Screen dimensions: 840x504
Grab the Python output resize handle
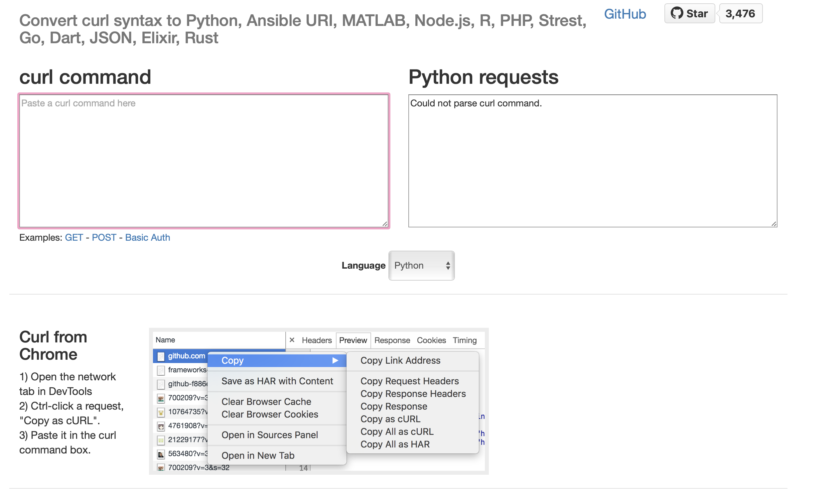(773, 224)
